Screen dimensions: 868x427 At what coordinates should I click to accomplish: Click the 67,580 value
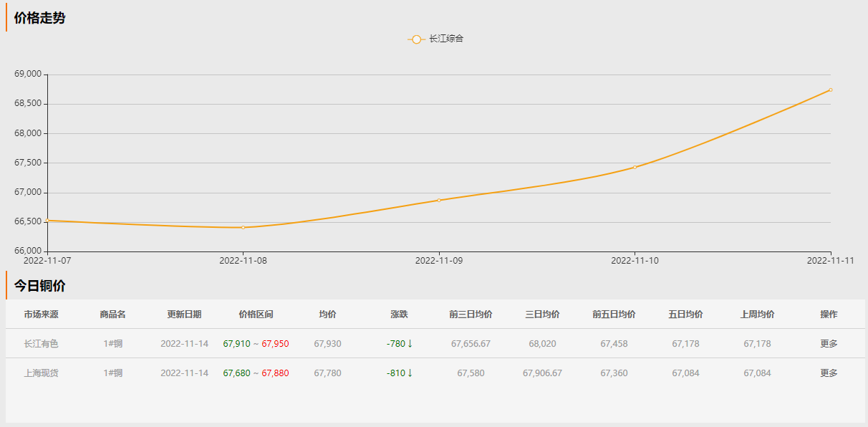coord(471,373)
